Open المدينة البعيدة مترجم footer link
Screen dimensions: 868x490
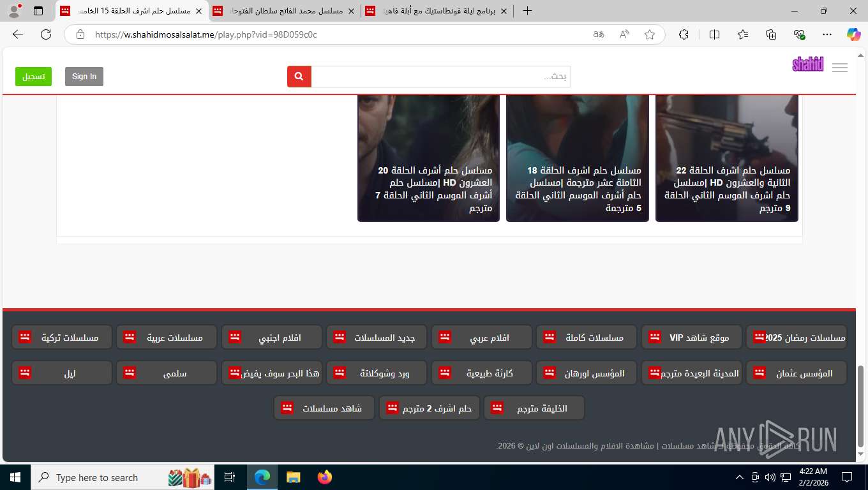pyautogui.click(x=692, y=373)
